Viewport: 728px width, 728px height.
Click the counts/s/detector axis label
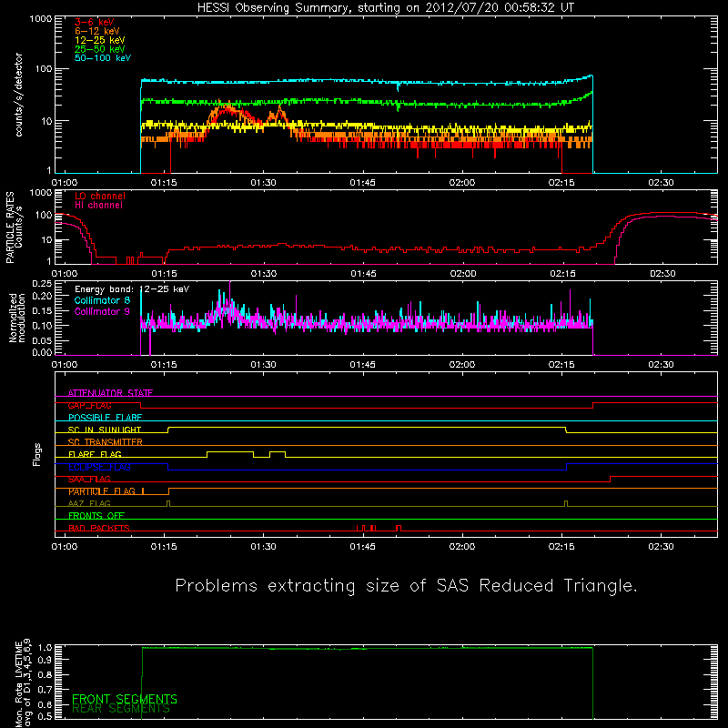(x=18, y=95)
